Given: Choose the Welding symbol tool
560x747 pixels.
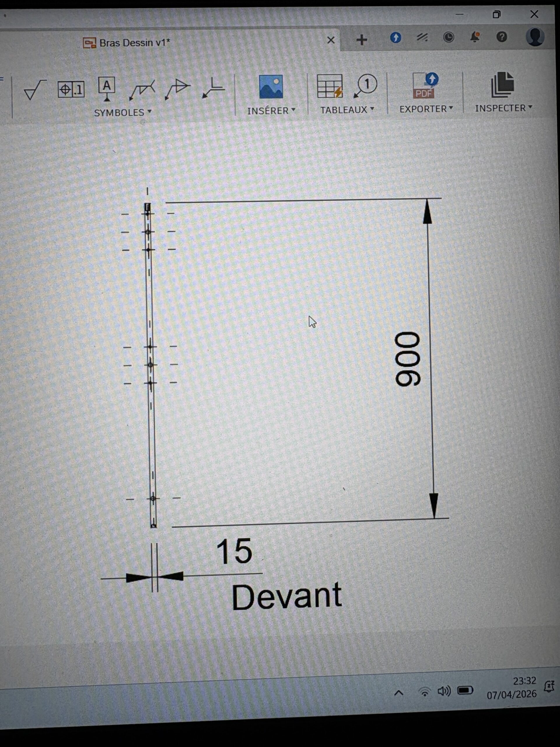Looking at the screenshot, I should tap(142, 90).
